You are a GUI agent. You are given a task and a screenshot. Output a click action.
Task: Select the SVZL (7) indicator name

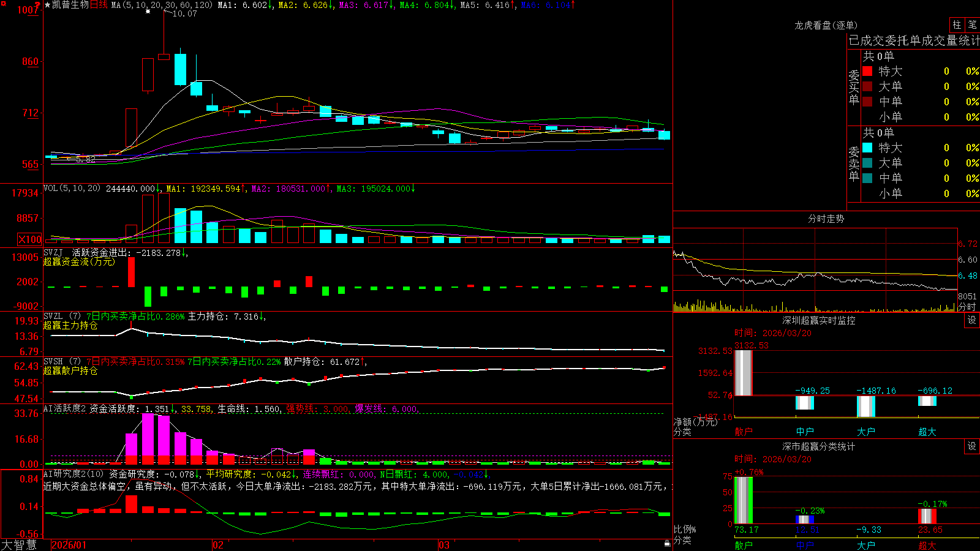(62, 316)
